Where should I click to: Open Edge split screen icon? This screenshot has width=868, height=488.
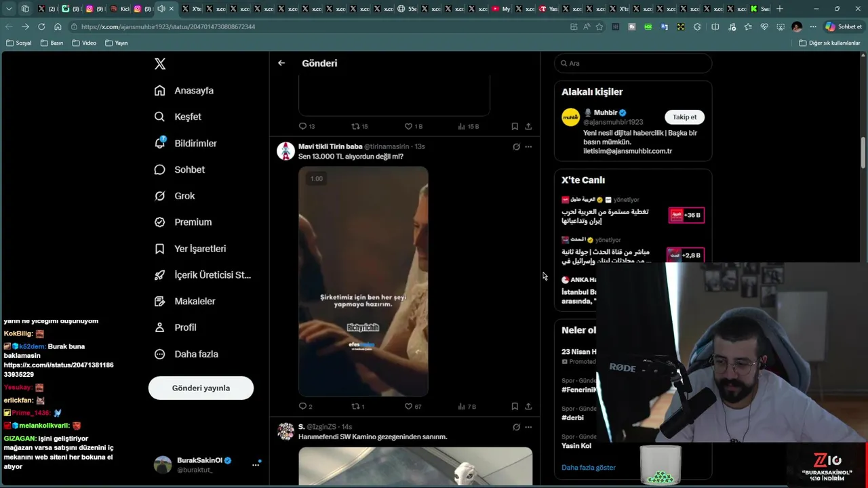click(715, 27)
